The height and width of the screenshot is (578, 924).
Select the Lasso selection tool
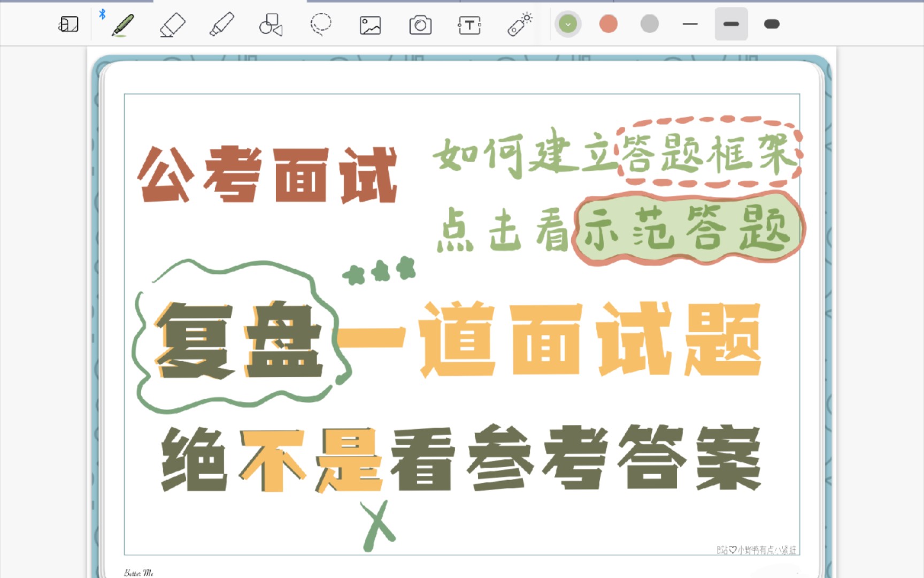(321, 25)
